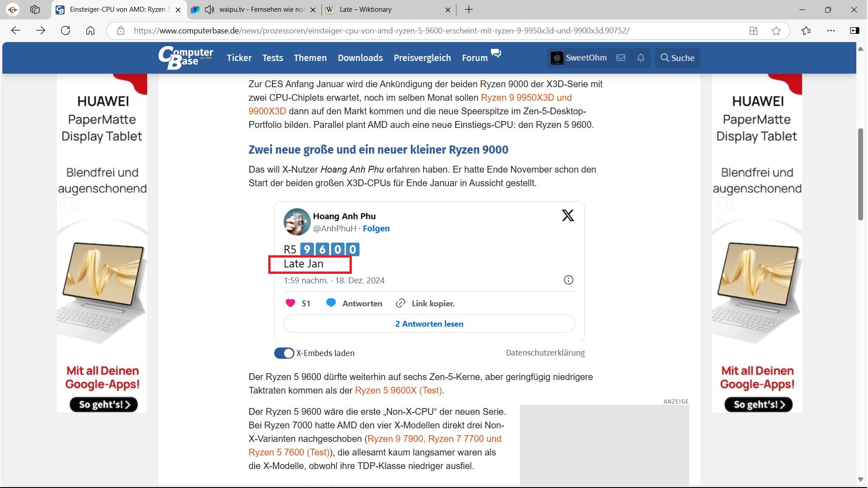Click the page vertical scrollbar thumb
The height and width of the screenshot is (488, 868).
[x=861, y=174]
